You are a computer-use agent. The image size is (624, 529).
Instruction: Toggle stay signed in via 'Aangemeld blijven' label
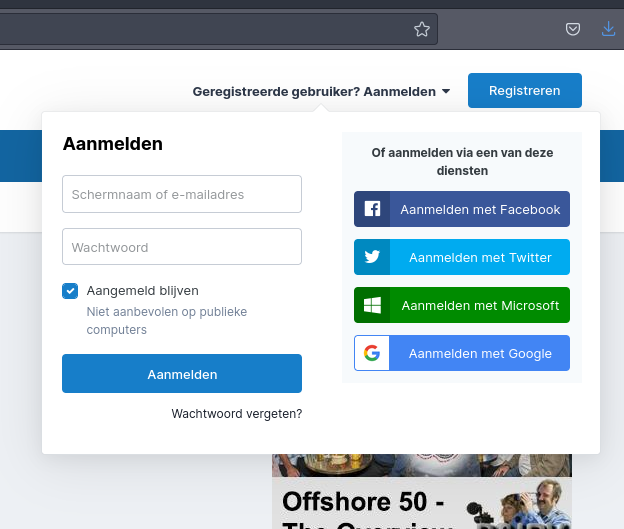point(143,291)
